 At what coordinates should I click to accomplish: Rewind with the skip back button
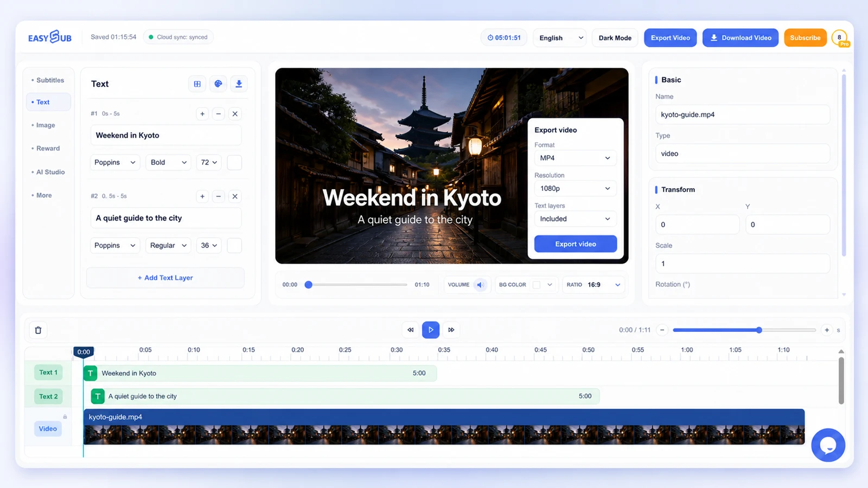tap(411, 330)
